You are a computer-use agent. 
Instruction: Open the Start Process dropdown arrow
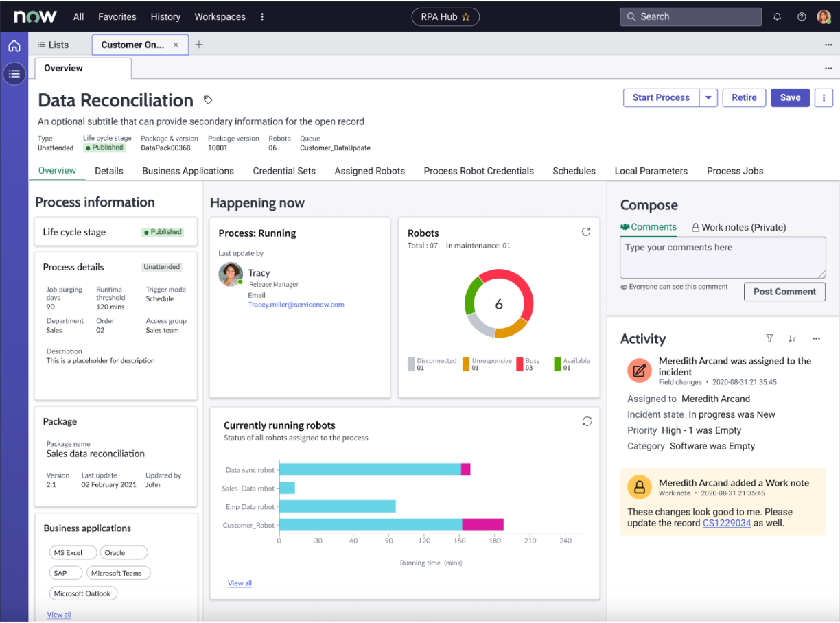coord(708,97)
